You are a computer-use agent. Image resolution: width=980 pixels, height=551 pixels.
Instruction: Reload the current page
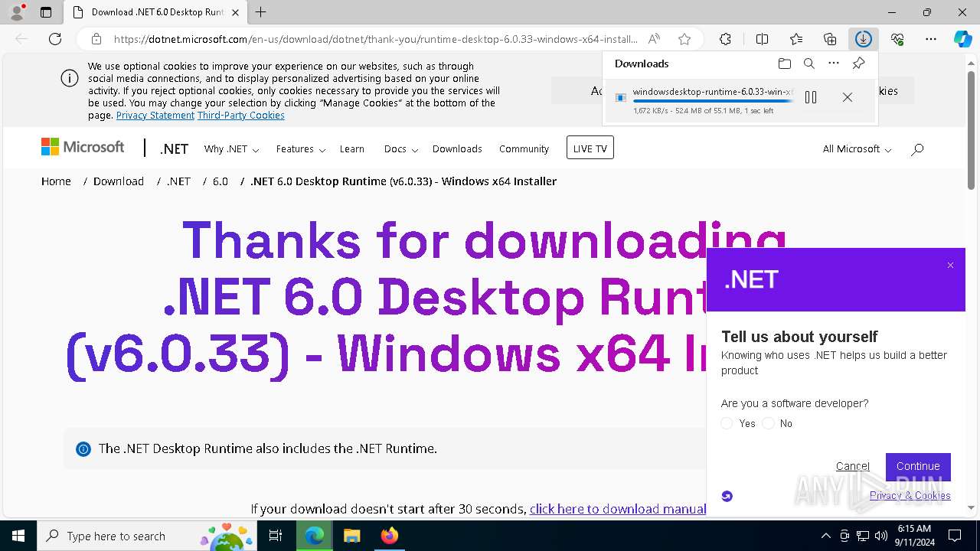[x=55, y=39]
